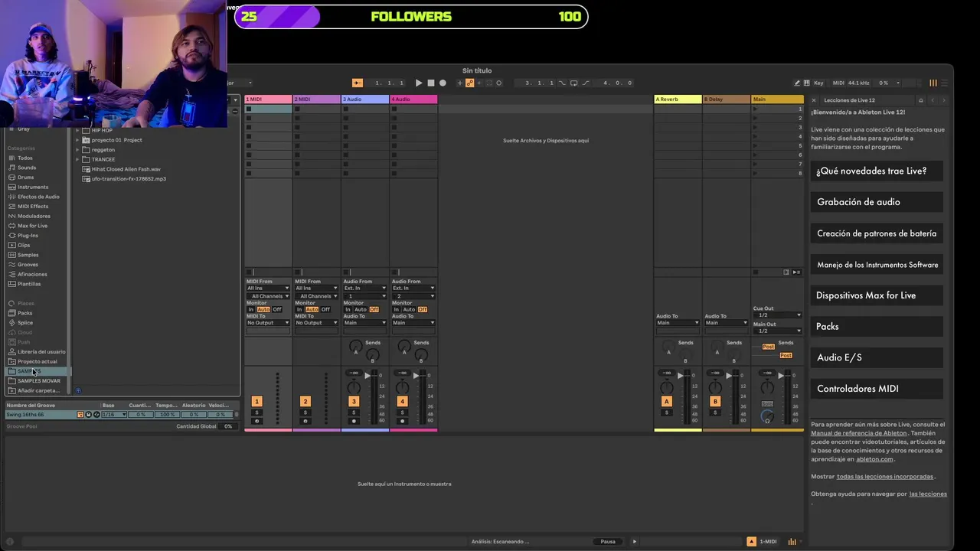The image size is (980, 551).
Task: Open the Grooves category
Action: click(28, 264)
